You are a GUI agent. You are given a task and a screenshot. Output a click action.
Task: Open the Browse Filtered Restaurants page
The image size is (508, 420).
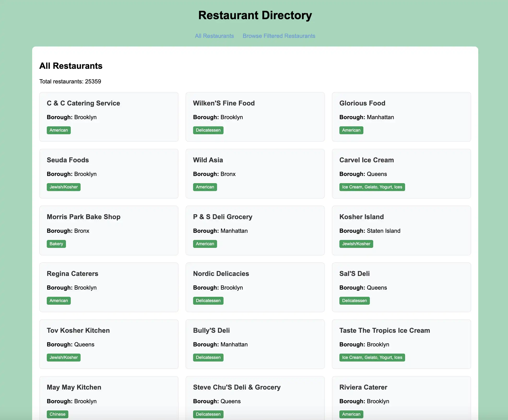coord(279,36)
